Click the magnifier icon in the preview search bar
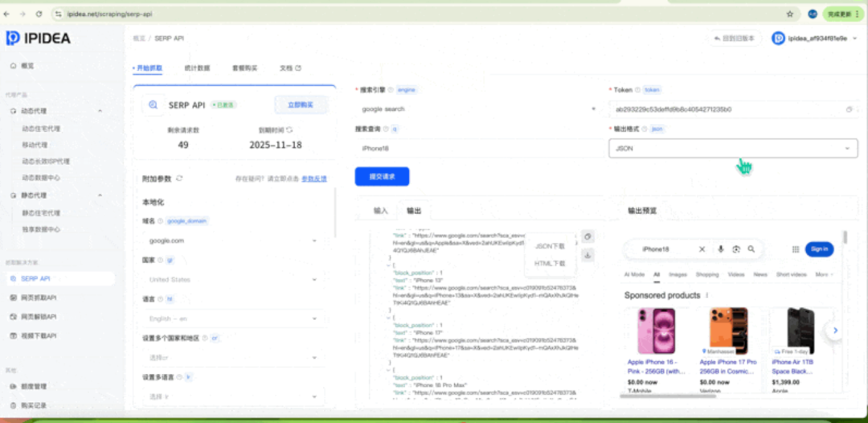Viewport: 868px width, 423px height. (x=751, y=249)
